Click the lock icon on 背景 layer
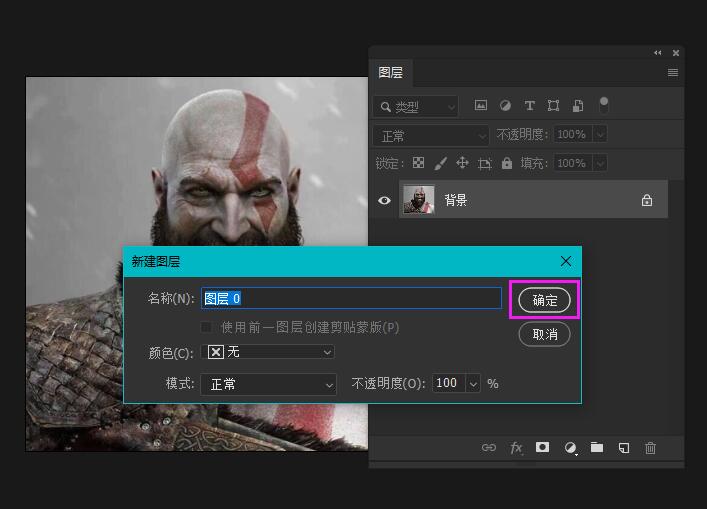Viewport: 707px width, 509px height. click(x=647, y=200)
